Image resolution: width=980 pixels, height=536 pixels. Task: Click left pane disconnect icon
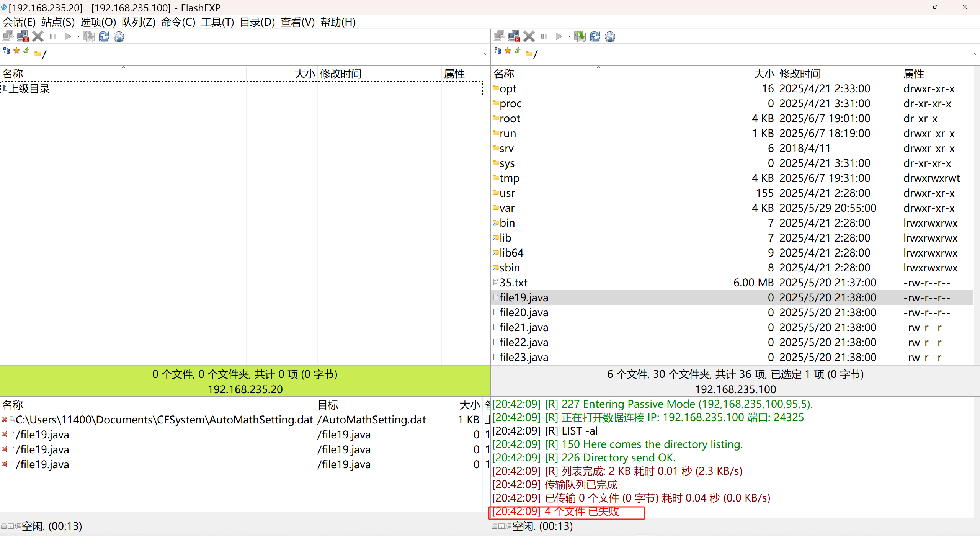[x=23, y=37]
